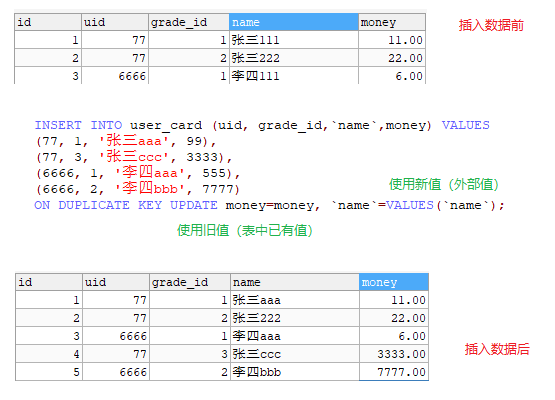
Task: Click green note 使用旧值 (表中已有值)
Action: click(245, 230)
